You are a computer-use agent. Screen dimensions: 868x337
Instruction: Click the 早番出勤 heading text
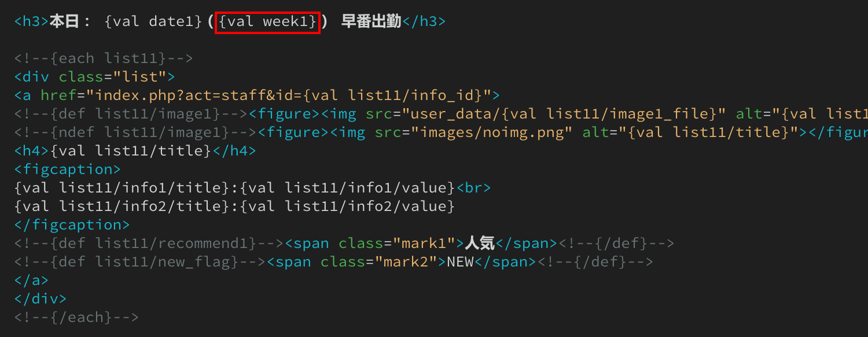click(x=371, y=22)
